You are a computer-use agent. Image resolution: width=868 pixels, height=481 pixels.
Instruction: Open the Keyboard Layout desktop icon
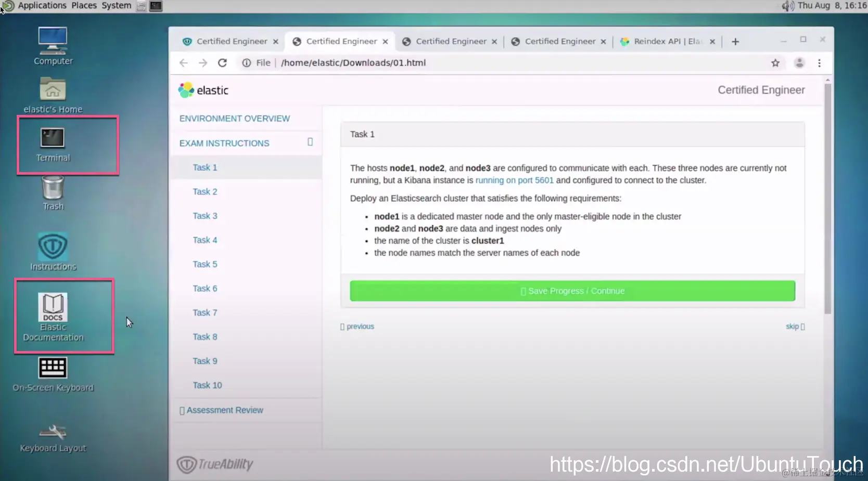point(53,438)
